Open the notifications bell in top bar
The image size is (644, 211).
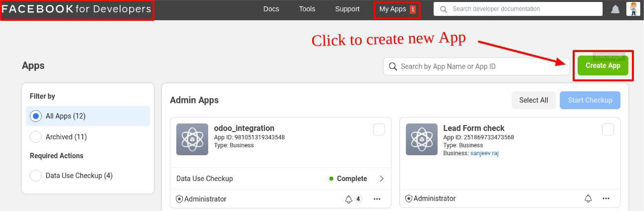pos(615,9)
